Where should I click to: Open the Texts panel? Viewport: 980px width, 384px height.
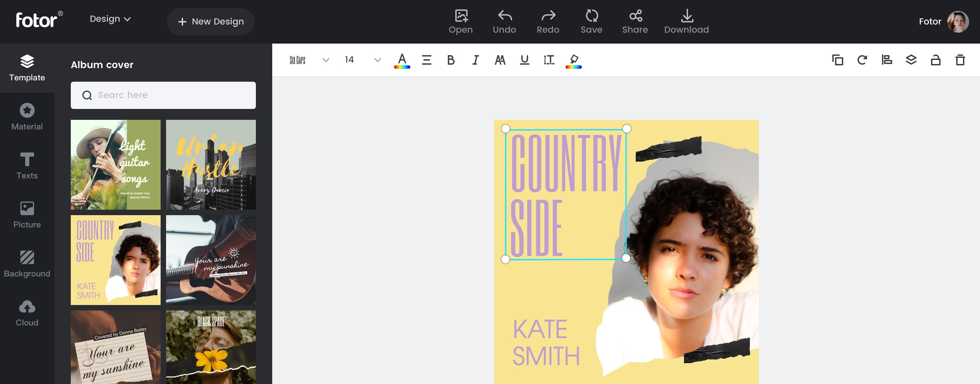pyautogui.click(x=27, y=166)
